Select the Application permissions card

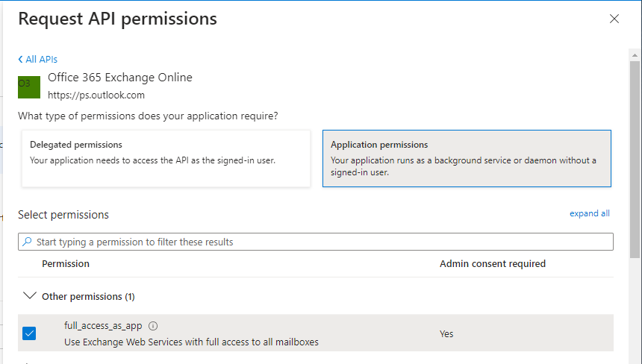467,159
